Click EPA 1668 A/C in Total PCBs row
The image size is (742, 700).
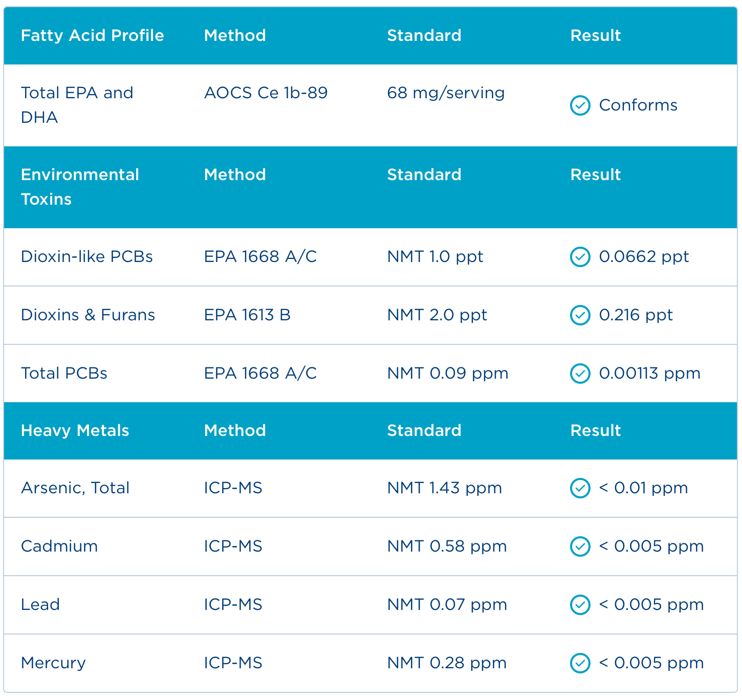tap(260, 374)
